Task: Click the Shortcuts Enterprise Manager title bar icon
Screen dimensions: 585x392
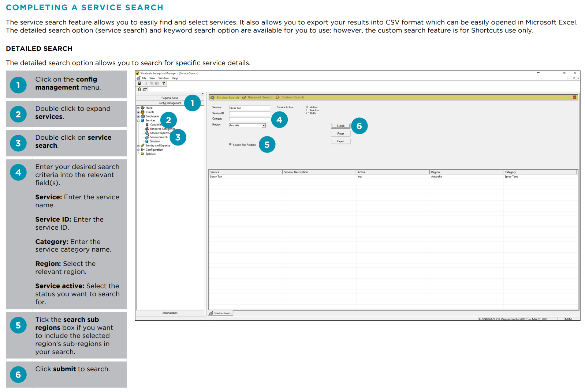Action: pyautogui.click(x=138, y=73)
